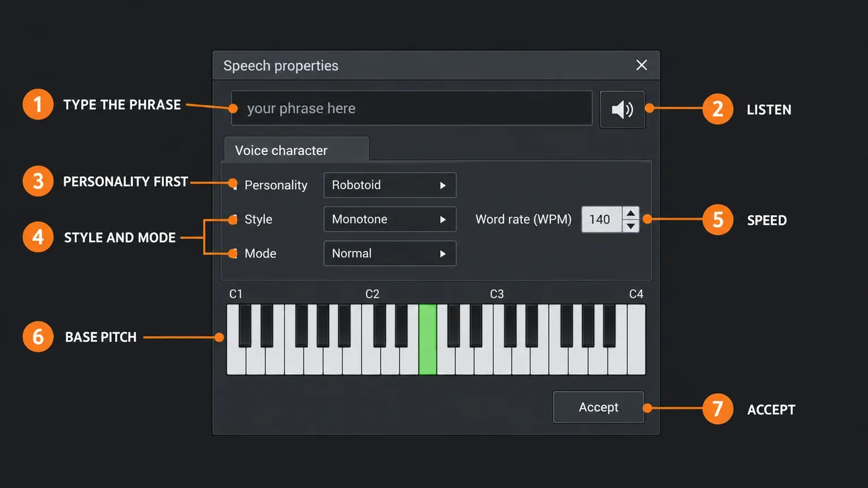Click the "C2" octave label above the keyboard
Image resolution: width=868 pixels, height=488 pixels.
(x=372, y=294)
